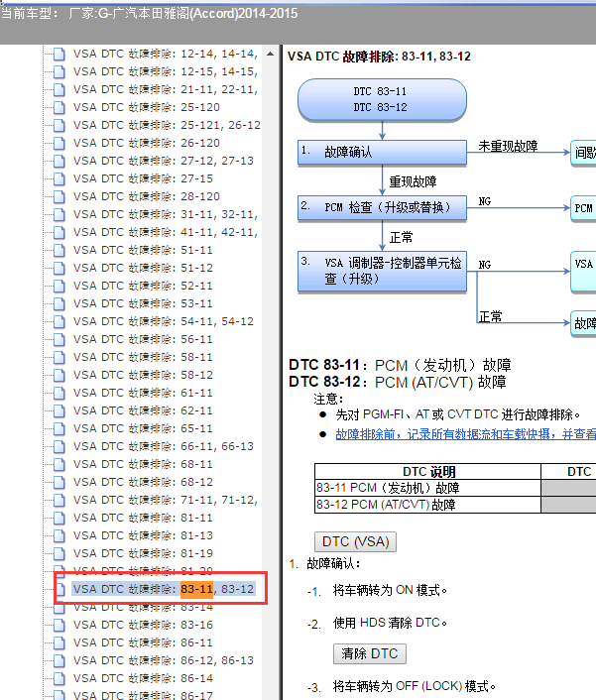Click tree panel scroll-up arrow
The image size is (596, 700).
(x=270, y=54)
